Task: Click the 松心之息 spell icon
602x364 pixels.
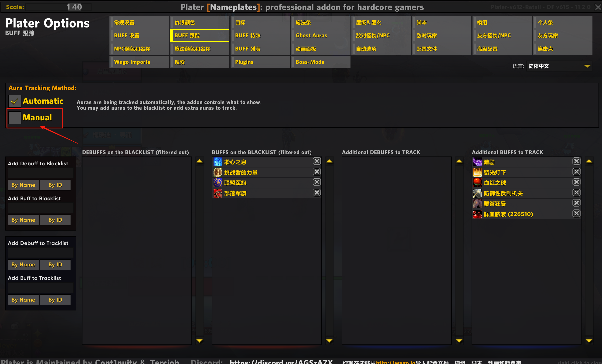Action: click(218, 162)
